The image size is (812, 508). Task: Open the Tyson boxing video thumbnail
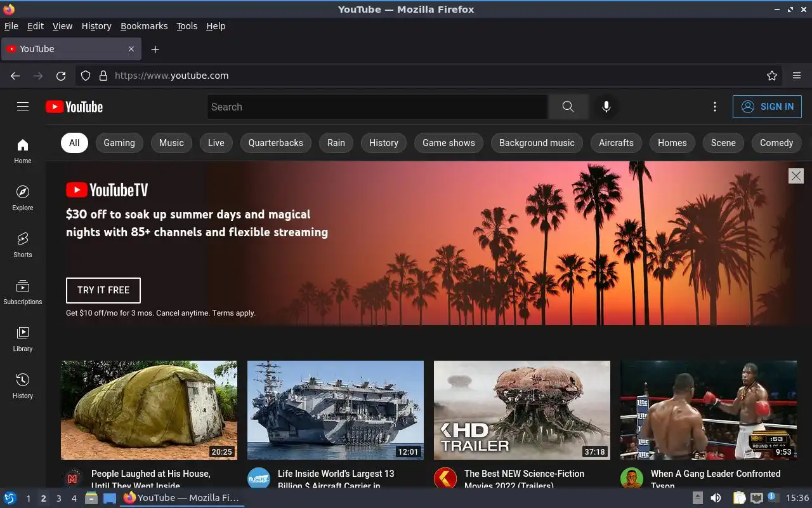click(x=709, y=410)
